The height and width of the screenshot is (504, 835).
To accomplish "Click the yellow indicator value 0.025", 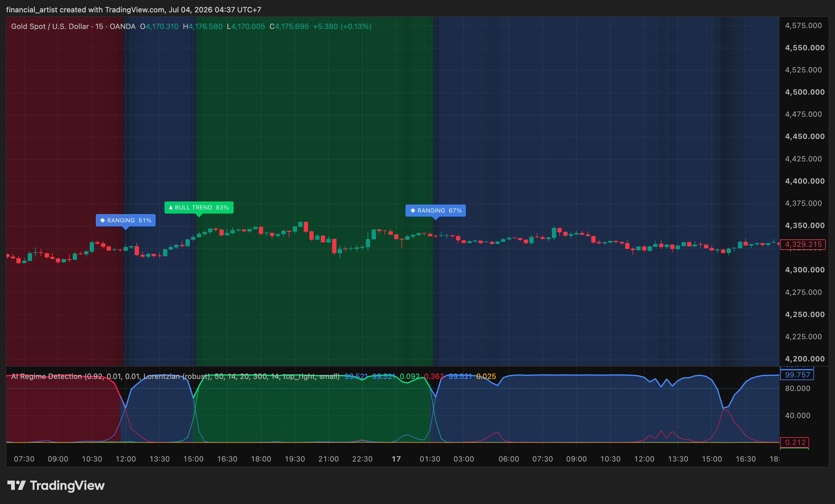I will pos(486,376).
